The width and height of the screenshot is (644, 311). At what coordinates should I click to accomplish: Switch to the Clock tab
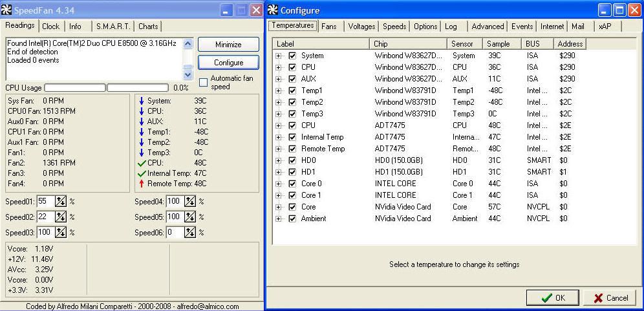tap(51, 27)
